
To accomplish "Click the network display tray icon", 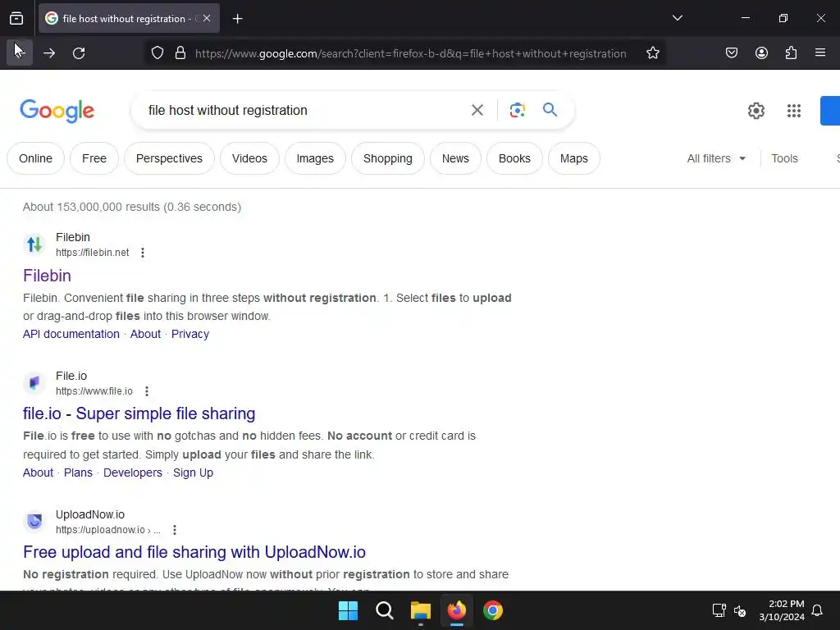I will coord(719,610).
